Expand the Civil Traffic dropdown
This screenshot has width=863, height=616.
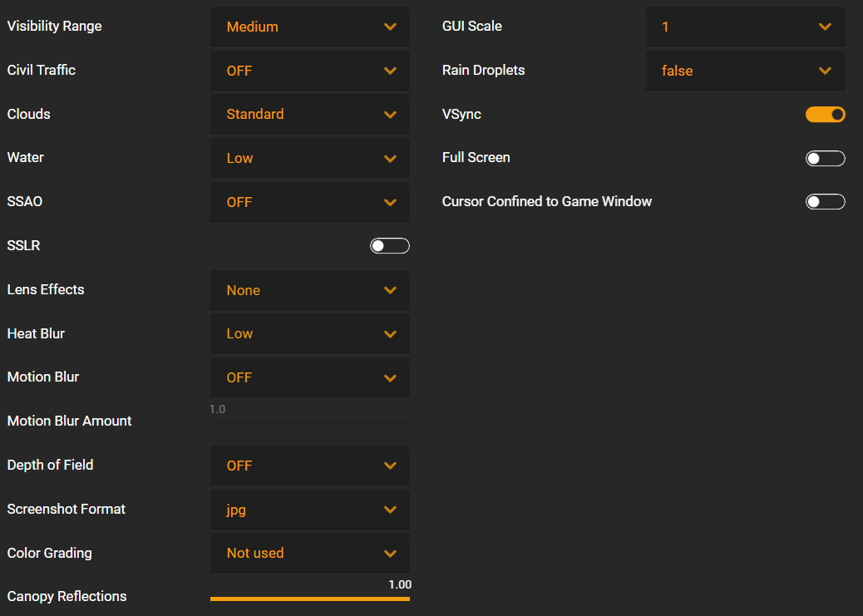[x=310, y=71]
